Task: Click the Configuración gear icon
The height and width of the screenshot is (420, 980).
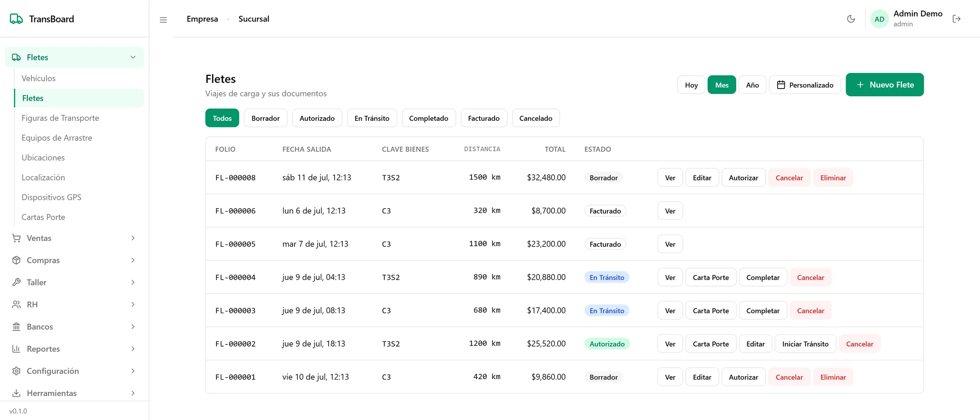Action: [16, 371]
